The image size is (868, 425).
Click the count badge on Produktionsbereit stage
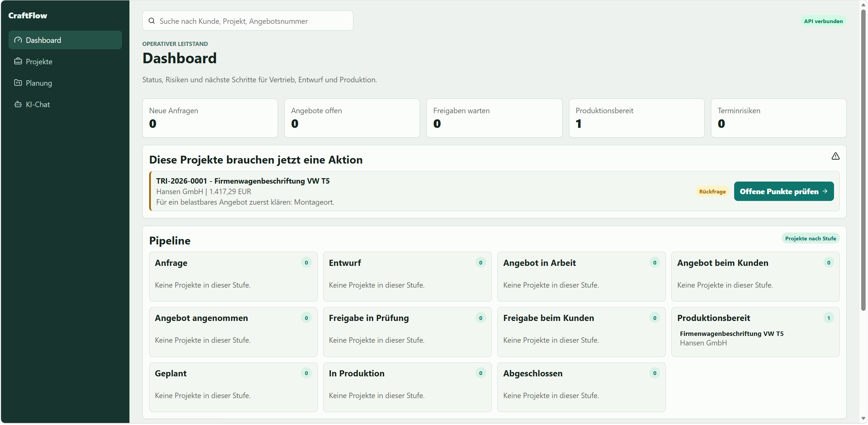pyautogui.click(x=829, y=318)
